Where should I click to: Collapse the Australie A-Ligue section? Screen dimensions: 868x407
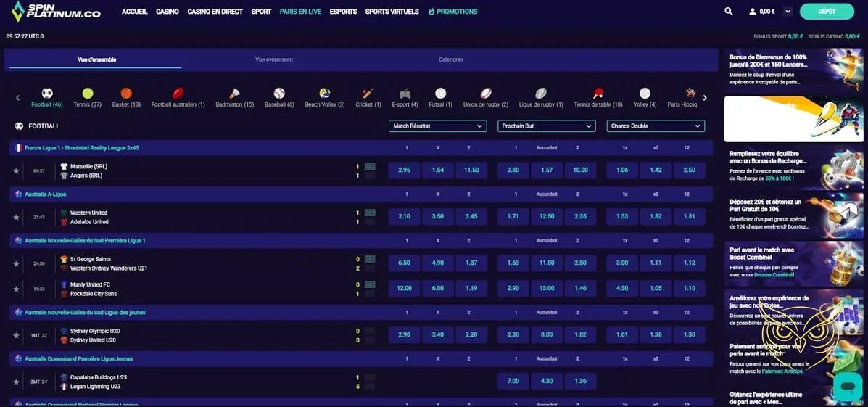[361, 194]
